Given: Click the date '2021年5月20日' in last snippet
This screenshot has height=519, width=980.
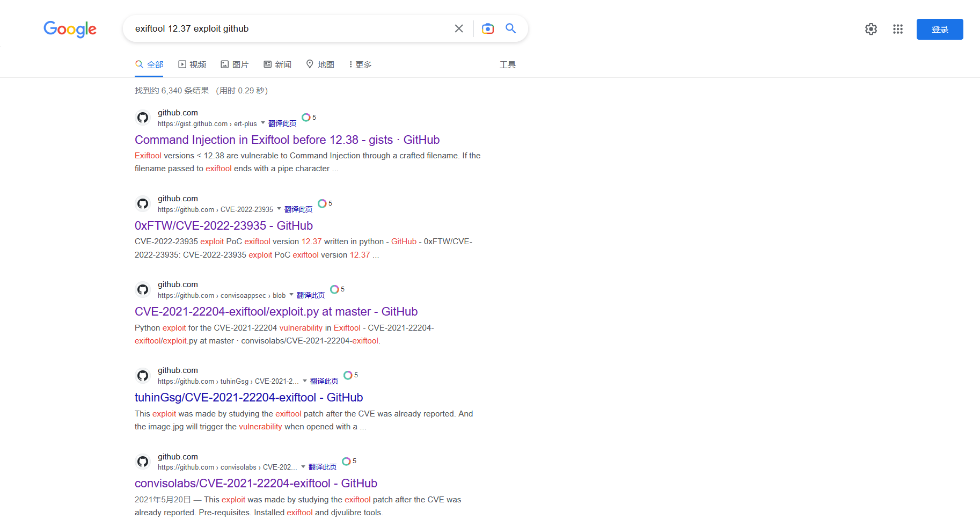Looking at the screenshot, I should (163, 499).
